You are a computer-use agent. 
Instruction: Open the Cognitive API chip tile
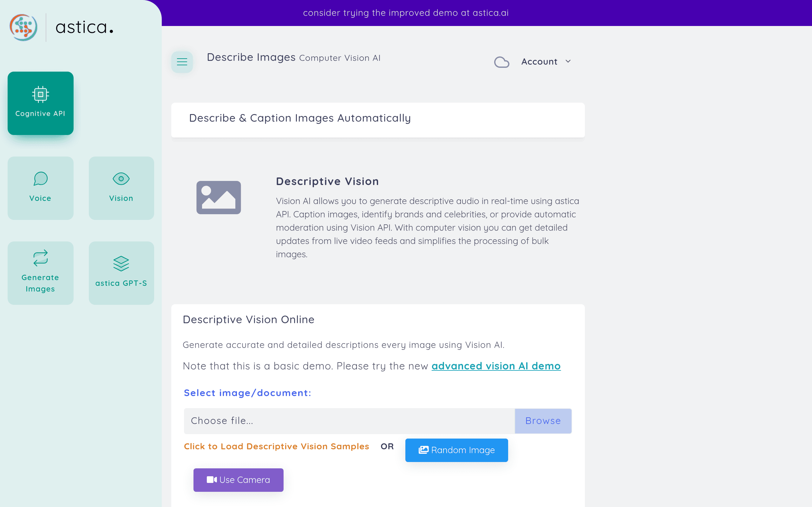pyautogui.click(x=41, y=103)
